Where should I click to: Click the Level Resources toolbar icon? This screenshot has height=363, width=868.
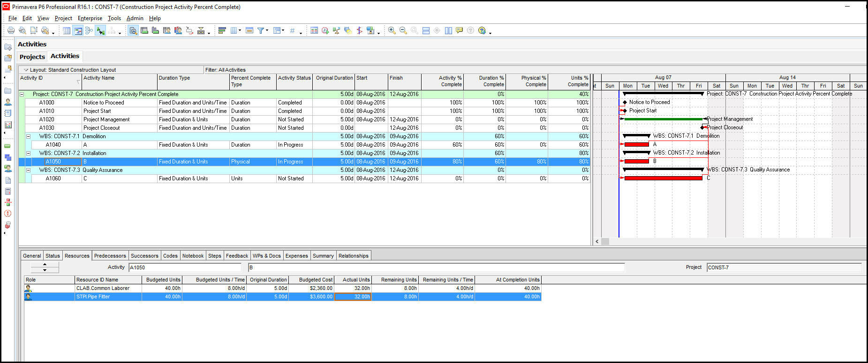[x=337, y=30]
